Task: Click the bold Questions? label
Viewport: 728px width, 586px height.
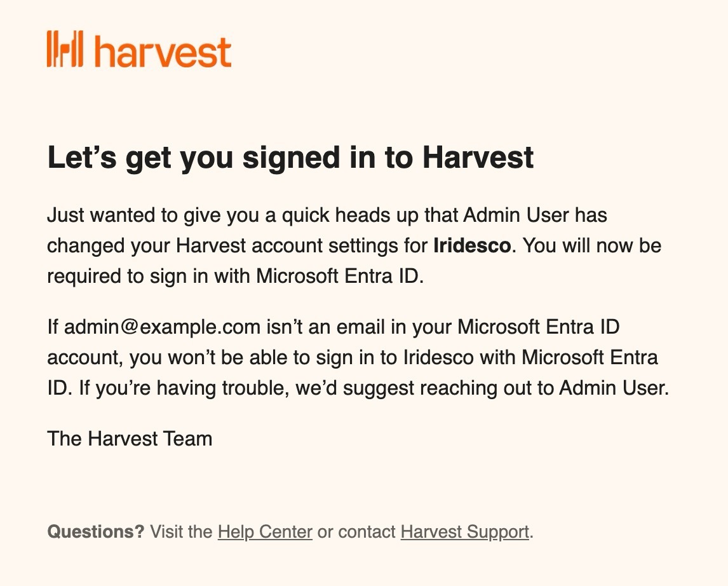Action: [96, 532]
